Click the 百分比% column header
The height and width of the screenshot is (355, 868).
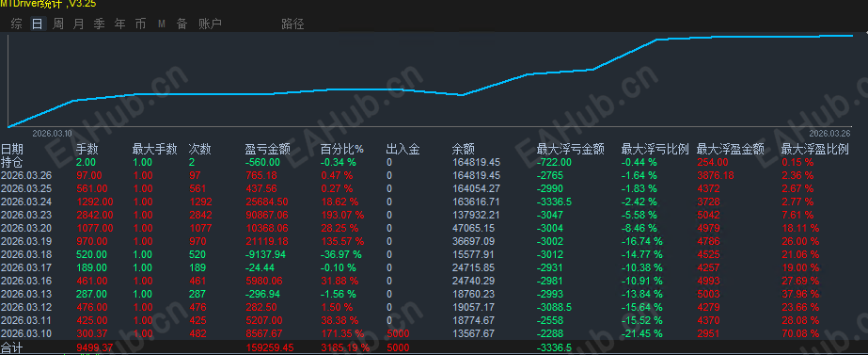341,149
